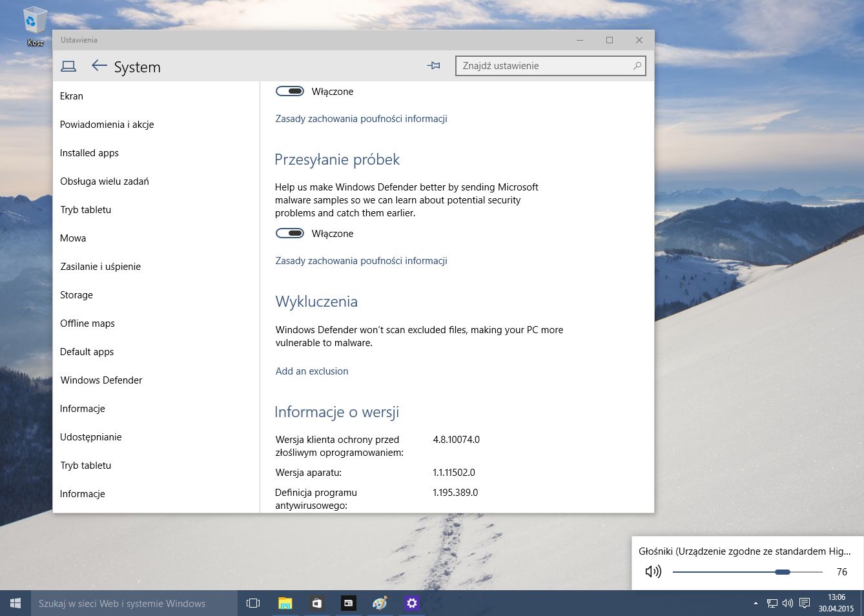
Task: Open the Store app in taskbar
Action: pos(316,603)
